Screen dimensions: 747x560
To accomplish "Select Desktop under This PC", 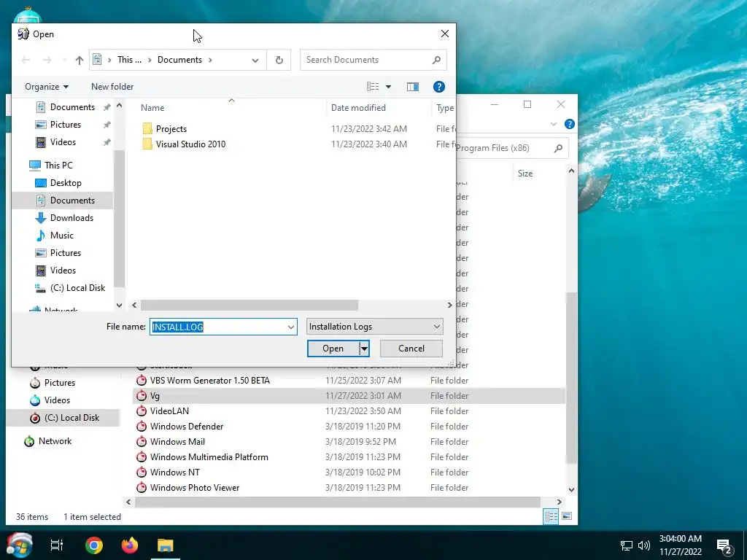I will tap(66, 183).
